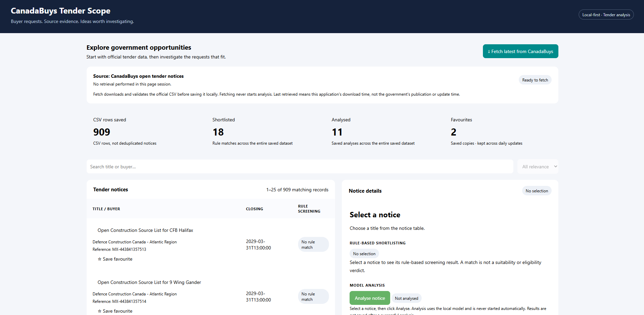
Task: Click 'Reference: MX-443841357513' text
Action: tap(119, 249)
